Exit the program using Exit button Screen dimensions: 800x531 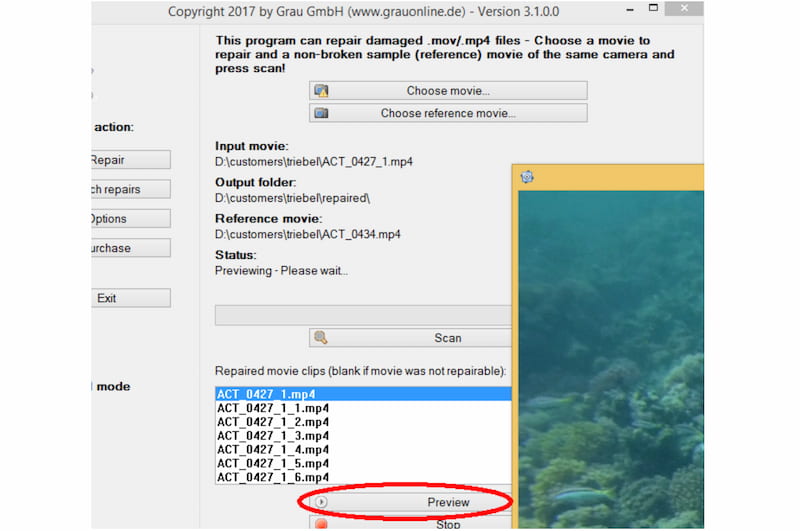point(130,298)
